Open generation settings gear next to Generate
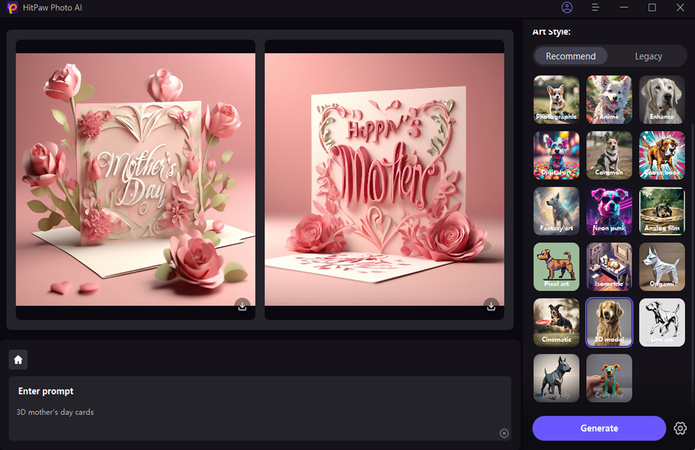695x450 pixels. click(x=680, y=428)
